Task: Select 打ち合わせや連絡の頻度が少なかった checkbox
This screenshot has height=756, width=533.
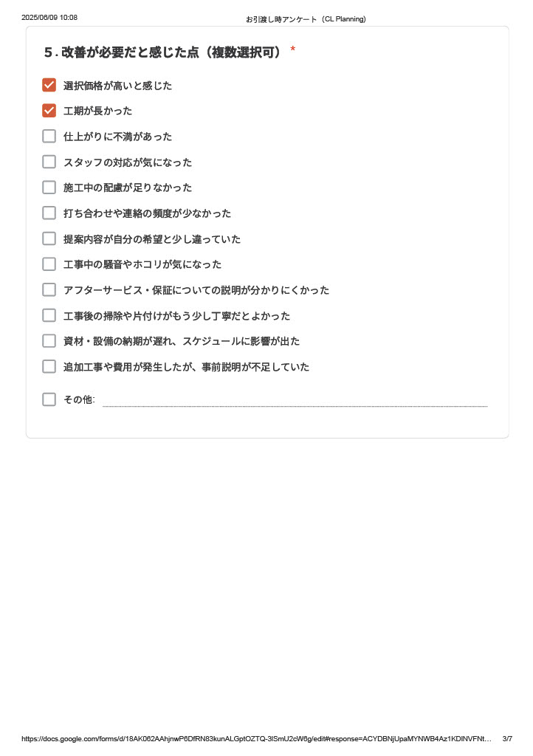Action: (49, 213)
